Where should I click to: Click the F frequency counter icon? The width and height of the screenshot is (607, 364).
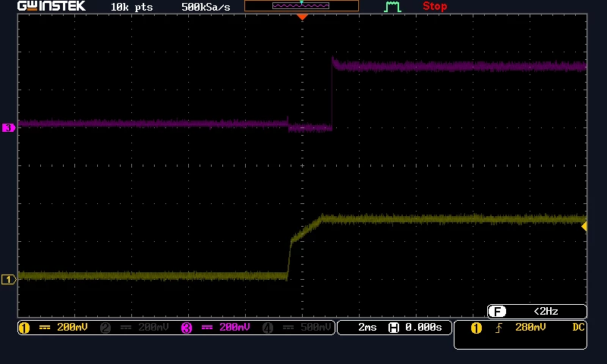(x=497, y=312)
